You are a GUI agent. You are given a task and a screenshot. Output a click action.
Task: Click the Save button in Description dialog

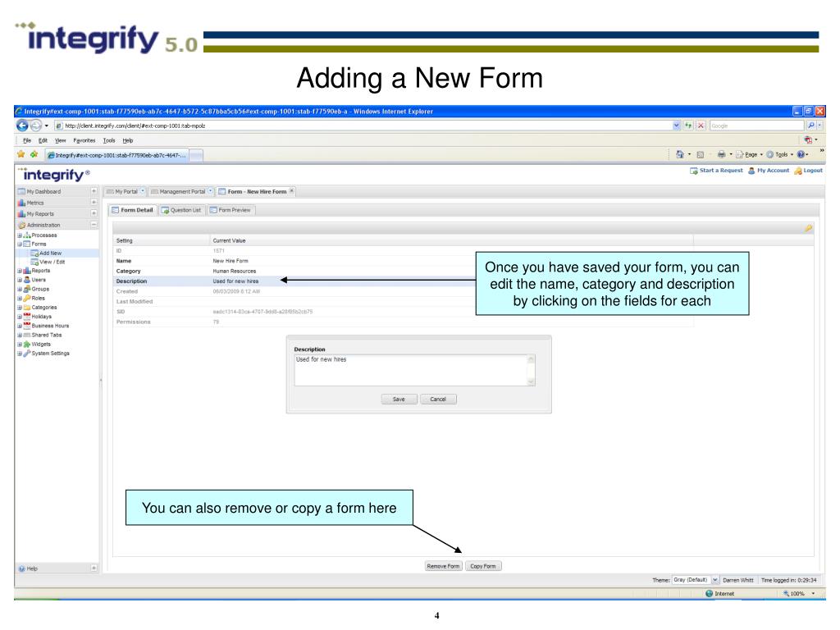(399, 399)
